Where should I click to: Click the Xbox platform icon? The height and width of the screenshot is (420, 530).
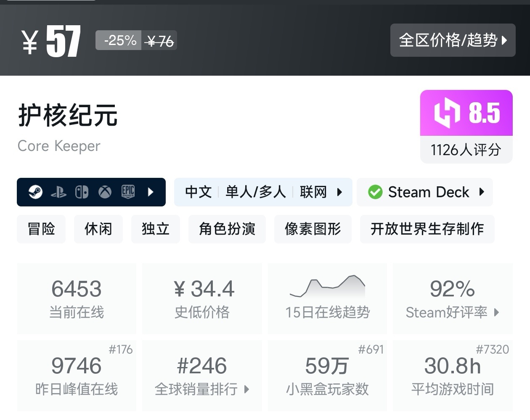pyautogui.click(x=105, y=192)
